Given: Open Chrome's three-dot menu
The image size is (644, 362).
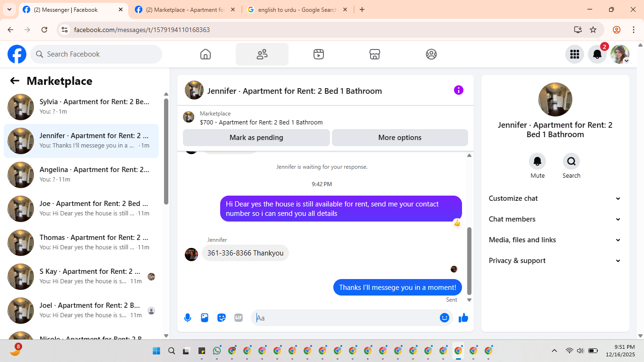Looking at the screenshot, I should (634, 30).
